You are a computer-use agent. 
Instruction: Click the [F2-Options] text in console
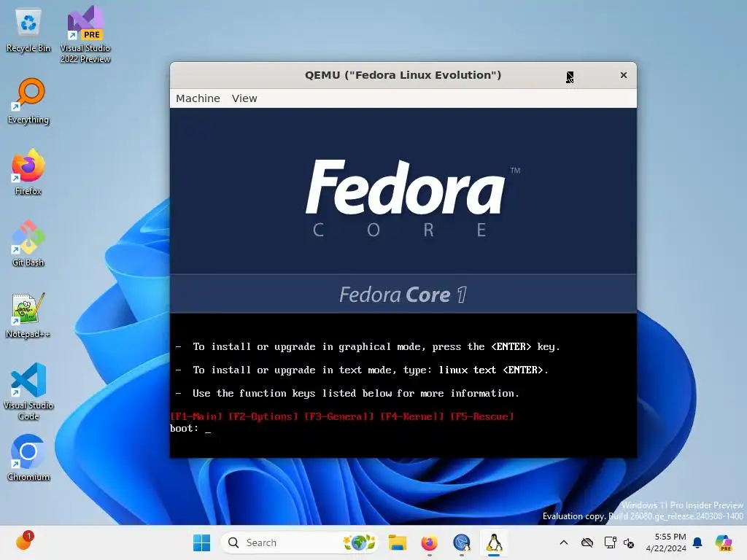pyautogui.click(x=263, y=416)
